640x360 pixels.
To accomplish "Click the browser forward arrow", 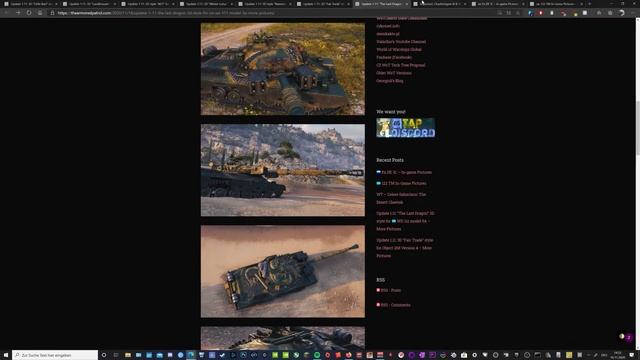I will [18, 13].
